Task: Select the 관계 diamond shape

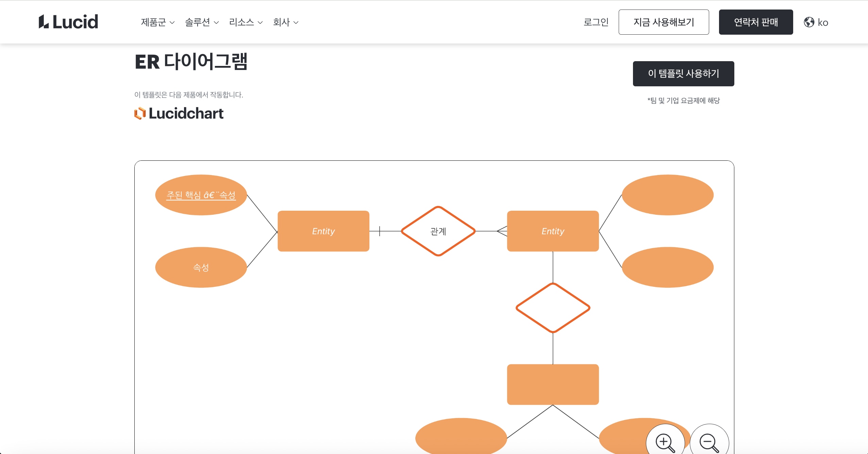Action: click(438, 232)
